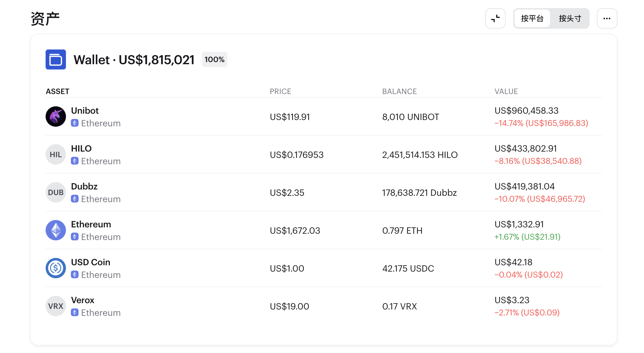The width and height of the screenshot is (644, 353).
Task: Click the Ethereum coin logo
Action: (x=56, y=230)
